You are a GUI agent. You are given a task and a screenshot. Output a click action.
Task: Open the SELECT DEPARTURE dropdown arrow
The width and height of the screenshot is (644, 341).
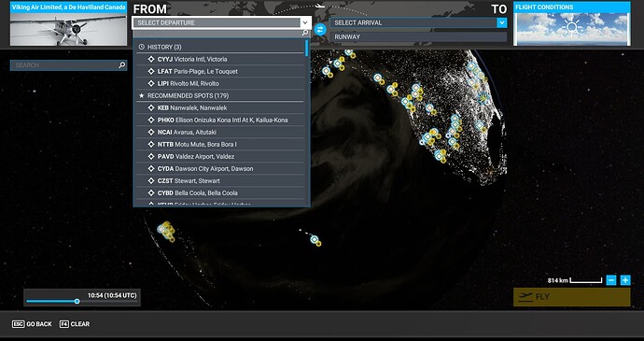click(305, 22)
